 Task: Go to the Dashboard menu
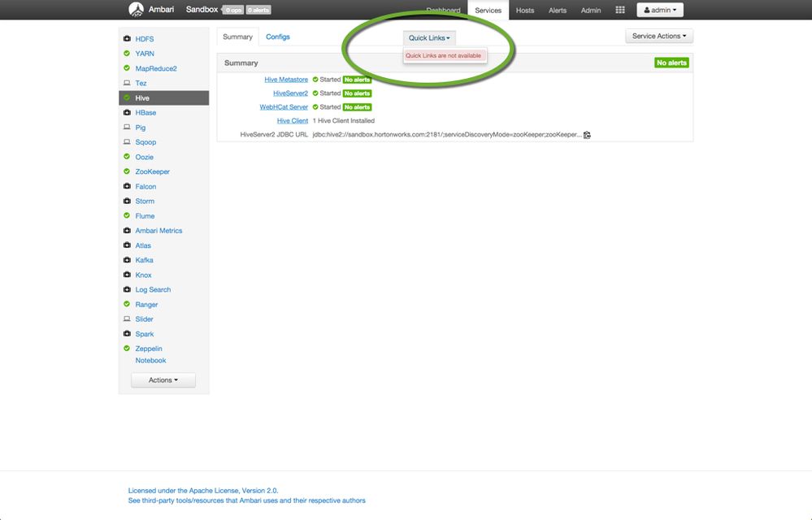click(443, 10)
